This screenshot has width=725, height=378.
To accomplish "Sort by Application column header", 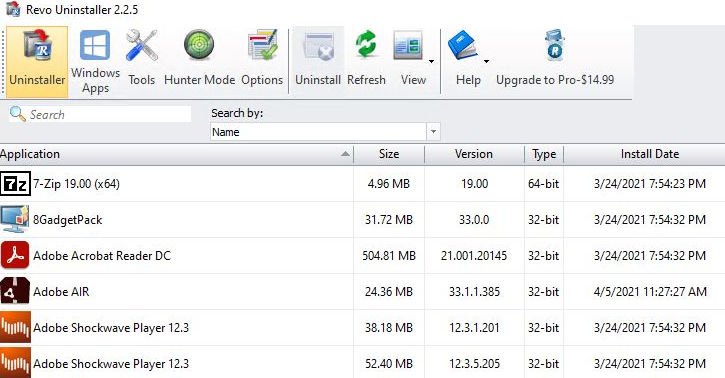I will pos(176,154).
